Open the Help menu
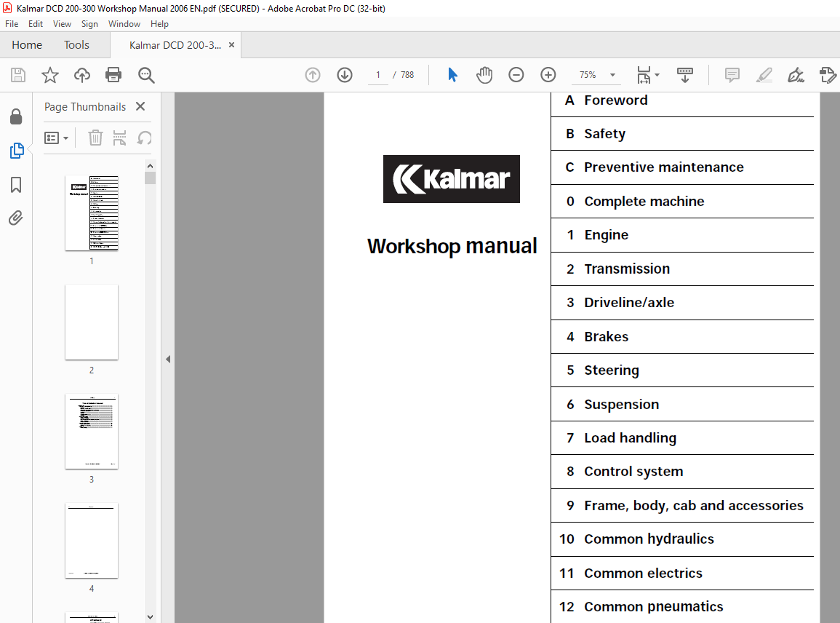840x623 pixels. point(159,23)
